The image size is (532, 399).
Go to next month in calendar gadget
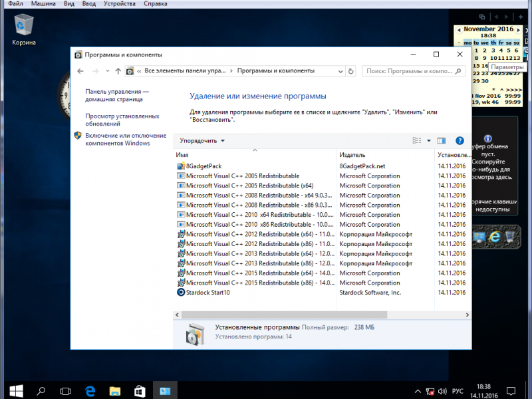518,30
